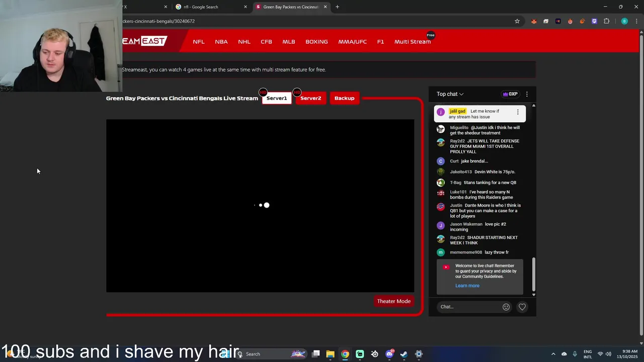Open the OneDrive cloud tray icon
Screen dimensions: 644x362
click(x=564, y=354)
